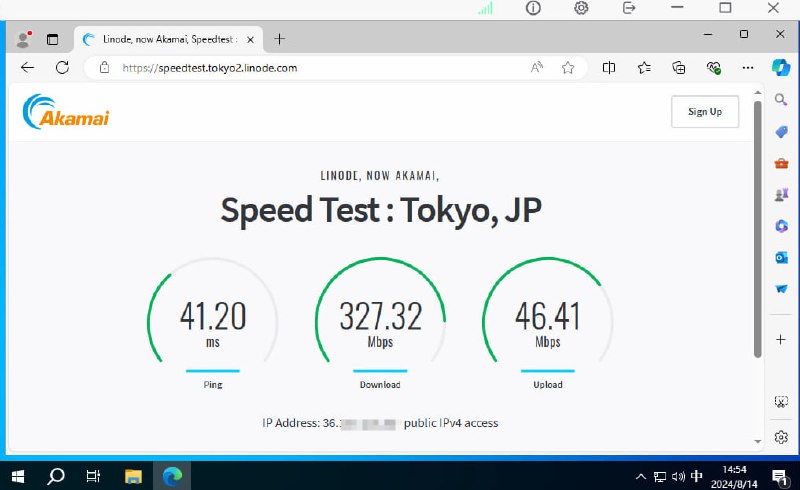Open File Explorer from taskbar
The height and width of the screenshot is (490, 800).
point(133,476)
